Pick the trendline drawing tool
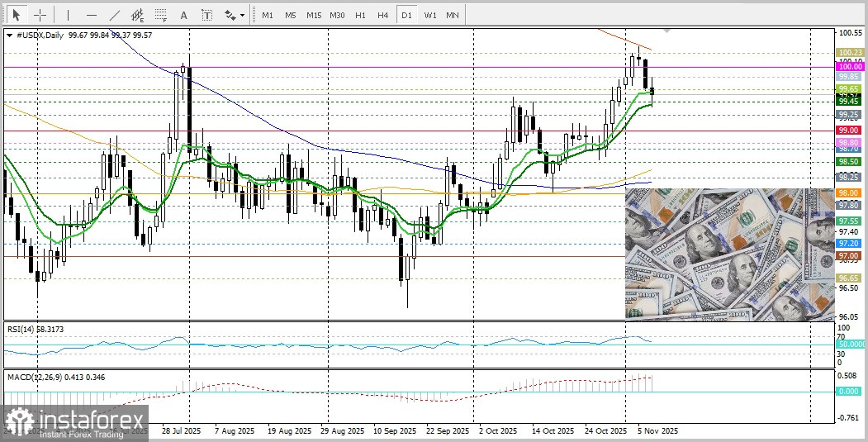Screen dimensions: 868x442 tap(114, 15)
